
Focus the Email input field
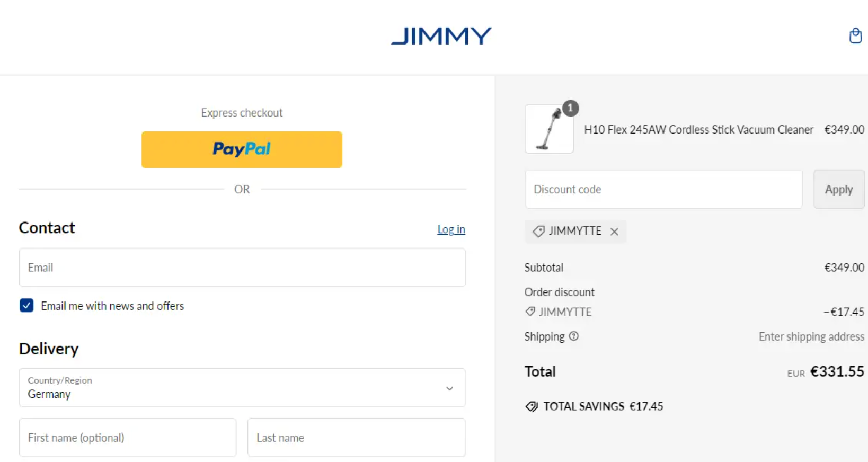coord(242,268)
